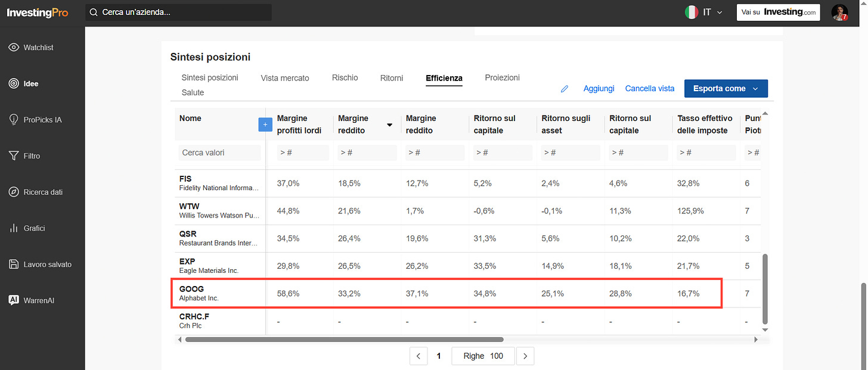The height and width of the screenshot is (370, 868).
Task: Click scroll up arrow of table
Action: point(765,113)
